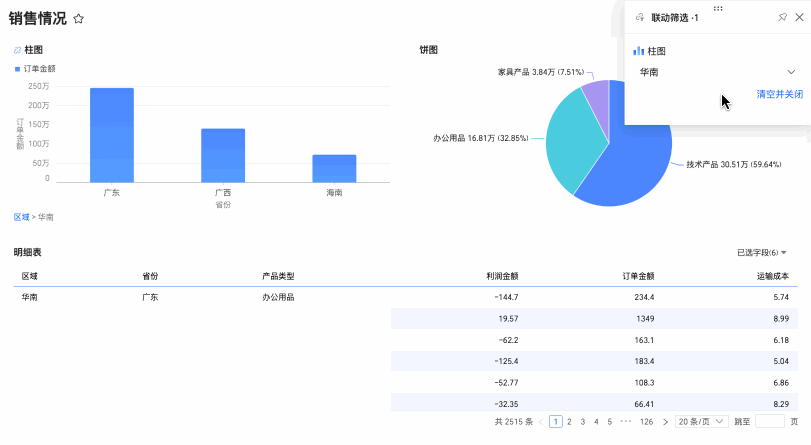Screen dimensions: 811x445
Task: Click order amount 108.3 in table
Action: click(644, 383)
